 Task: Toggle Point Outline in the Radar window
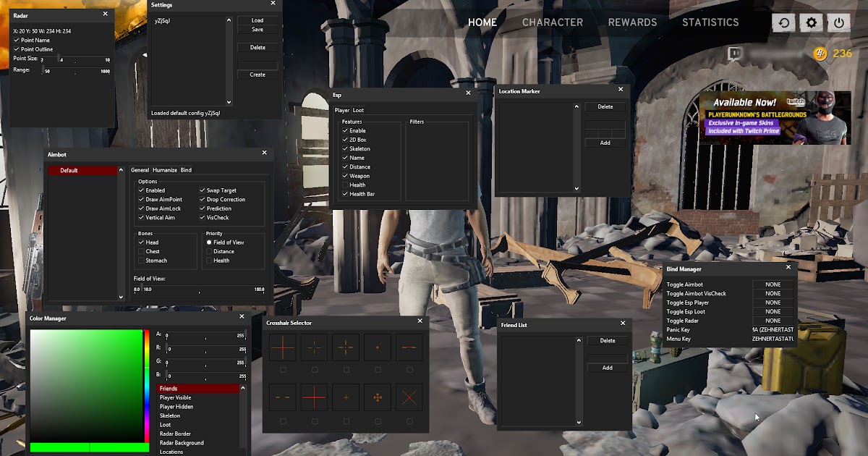17,49
